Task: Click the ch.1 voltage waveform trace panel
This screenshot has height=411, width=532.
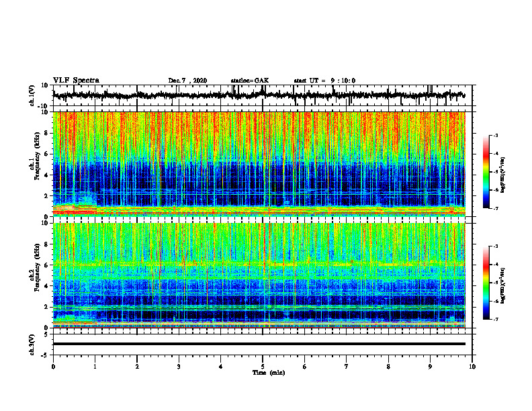Action: coord(262,95)
